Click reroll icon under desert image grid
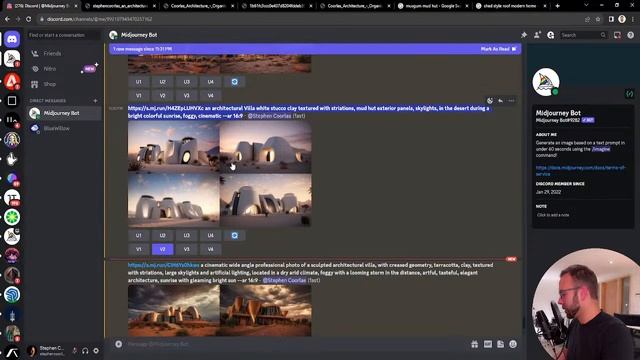Viewport: 640px width, 360px height. [235, 82]
